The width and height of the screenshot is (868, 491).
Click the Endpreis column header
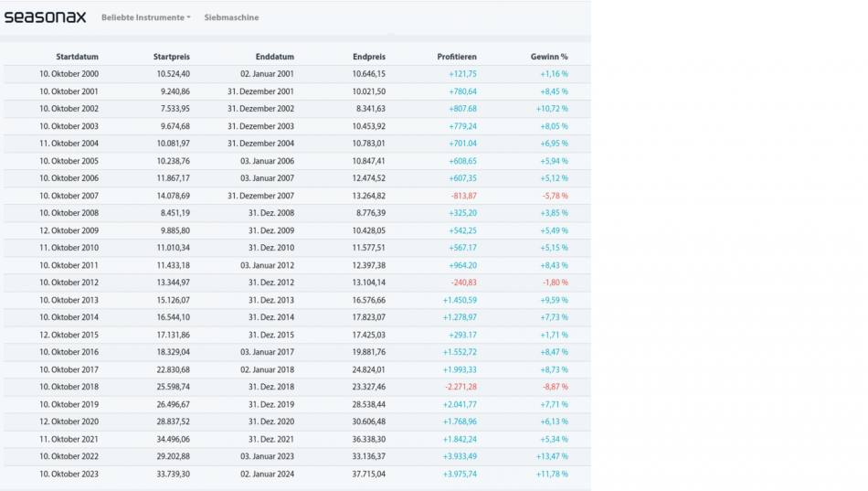[x=368, y=57]
